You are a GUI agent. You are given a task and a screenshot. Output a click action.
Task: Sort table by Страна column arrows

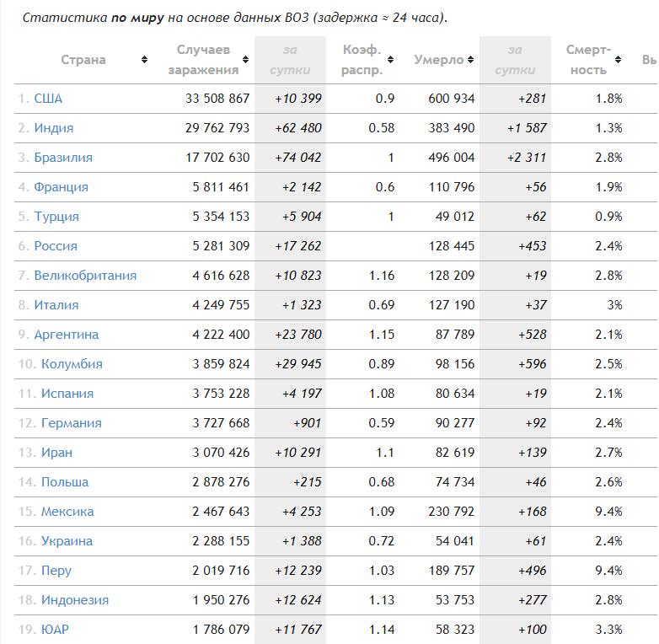point(144,59)
